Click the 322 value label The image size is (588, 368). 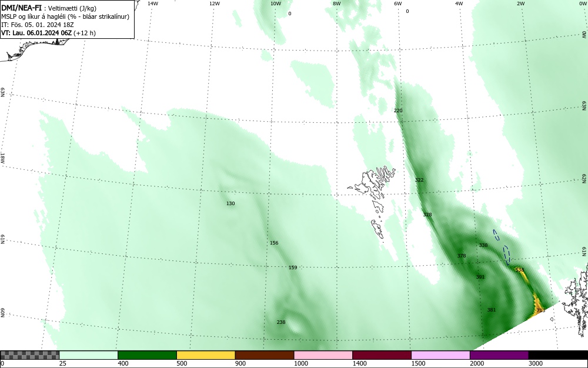419,180
